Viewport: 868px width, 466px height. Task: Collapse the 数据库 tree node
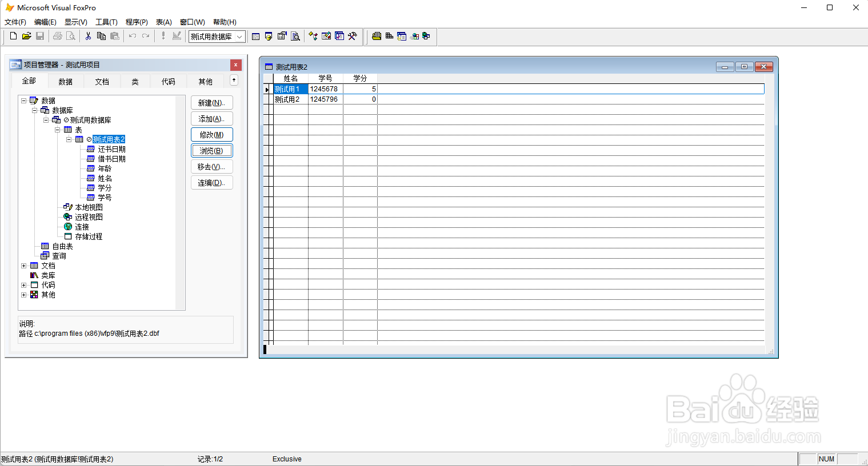tap(35, 110)
